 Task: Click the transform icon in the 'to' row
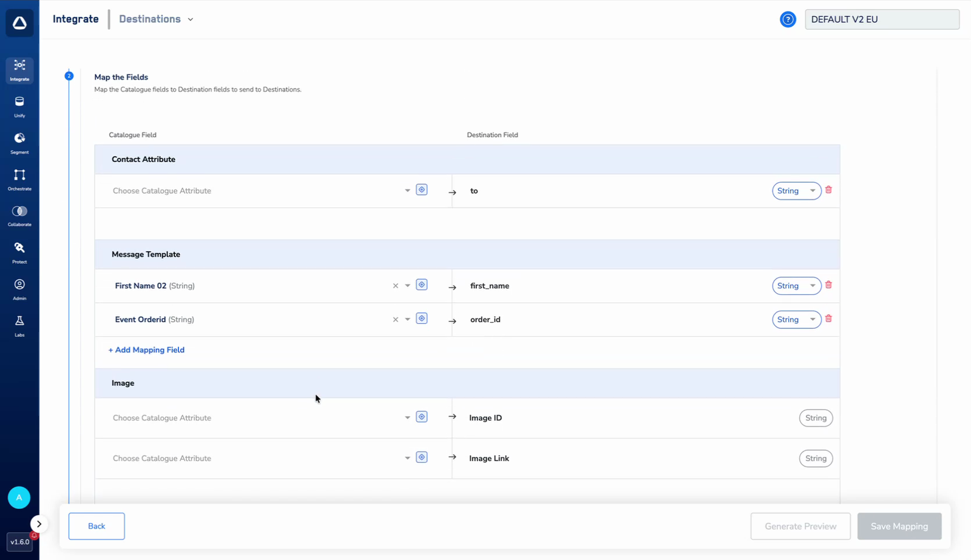(x=422, y=190)
